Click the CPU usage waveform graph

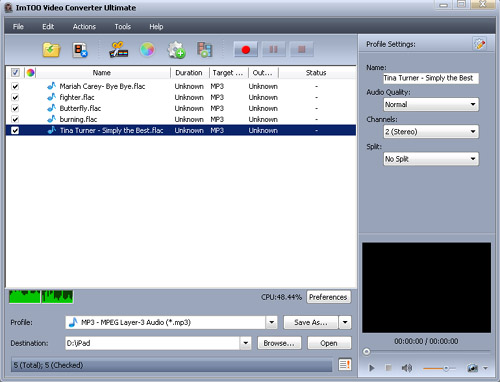coord(41,297)
